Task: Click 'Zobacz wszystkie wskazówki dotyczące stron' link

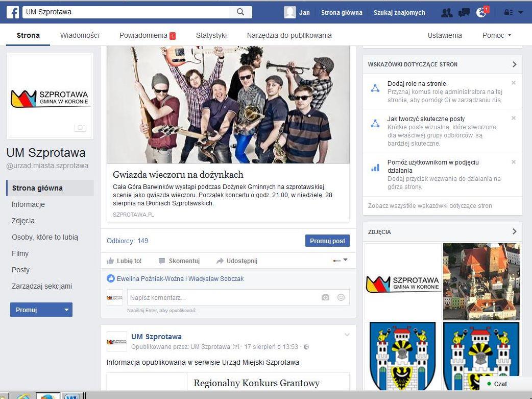Action: pos(430,206)
